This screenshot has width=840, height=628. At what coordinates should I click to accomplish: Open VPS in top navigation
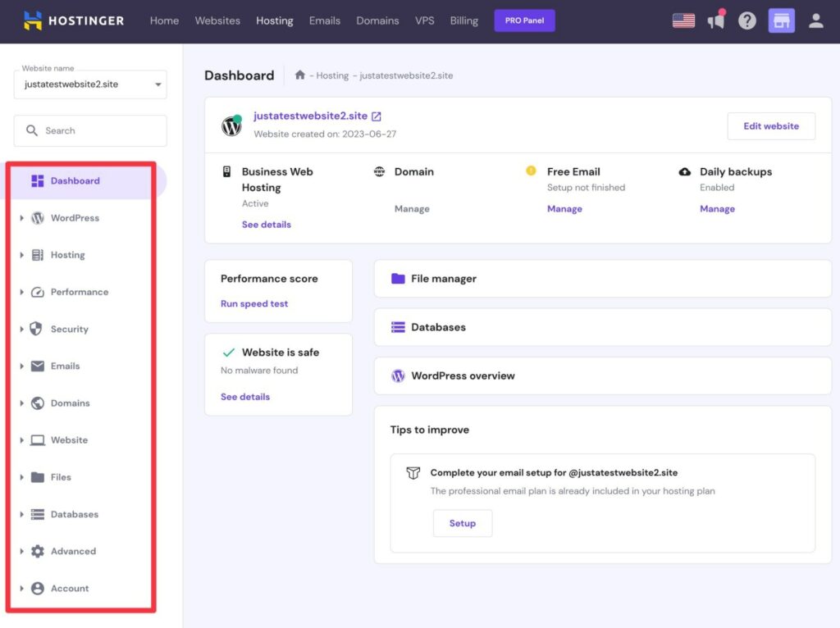pyautogui.click(x=424, y=20)
